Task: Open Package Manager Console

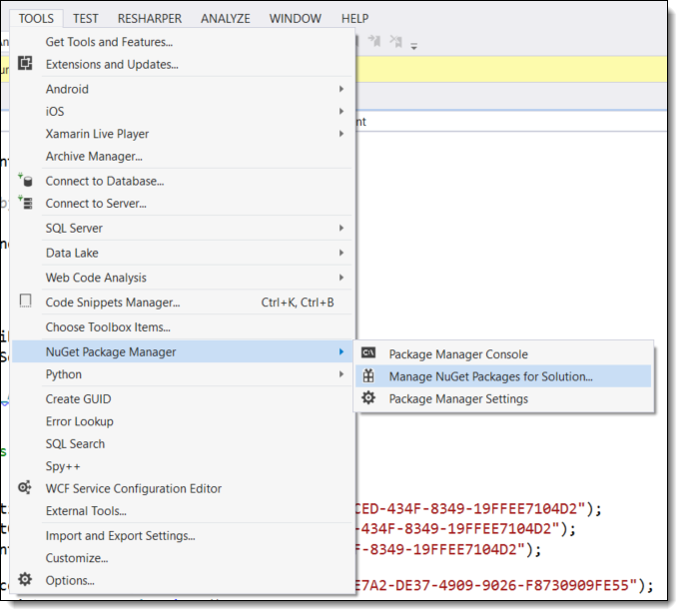Action: (x=503, y=353)
